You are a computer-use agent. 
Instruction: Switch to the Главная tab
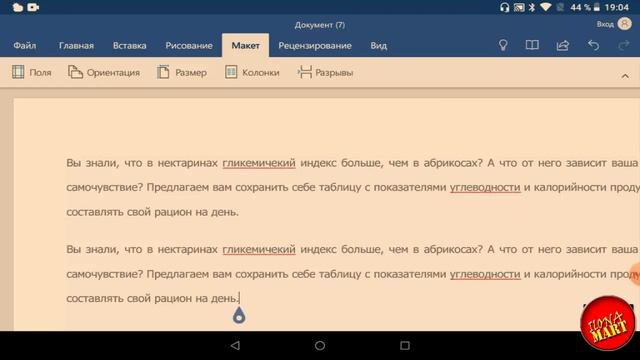pos(76,45)
